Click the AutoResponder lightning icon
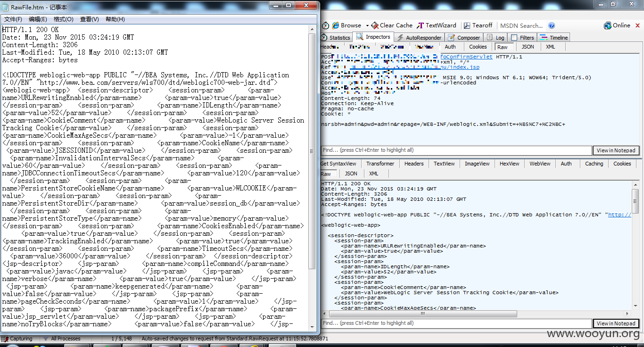 click(400, 38)
